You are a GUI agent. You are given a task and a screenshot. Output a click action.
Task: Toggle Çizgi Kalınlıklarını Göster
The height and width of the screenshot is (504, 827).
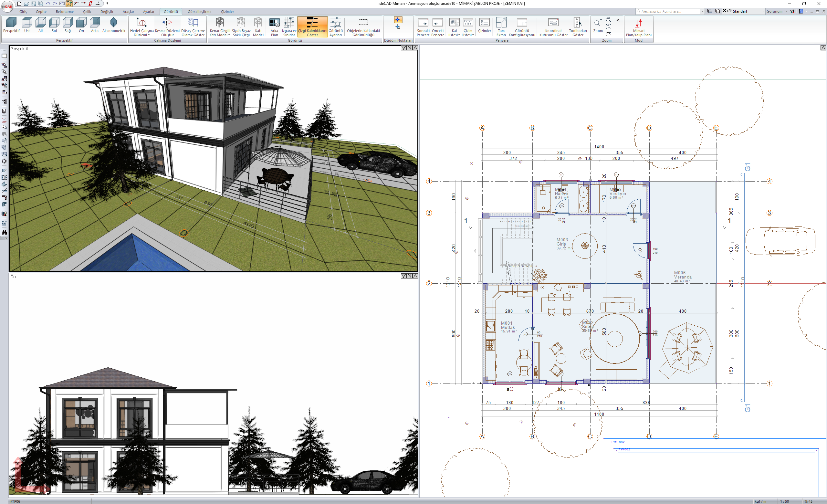point(312,23)
